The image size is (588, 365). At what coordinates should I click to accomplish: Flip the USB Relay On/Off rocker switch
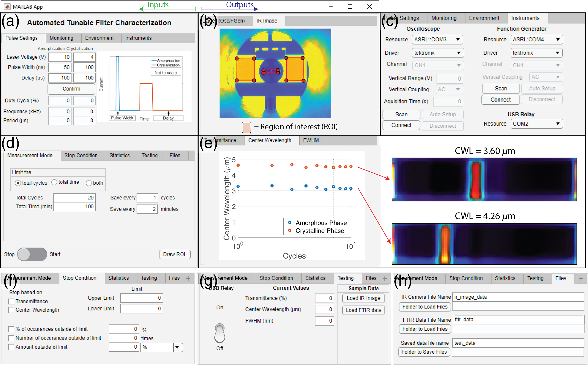pyautogui.click(x=220, y=333)
